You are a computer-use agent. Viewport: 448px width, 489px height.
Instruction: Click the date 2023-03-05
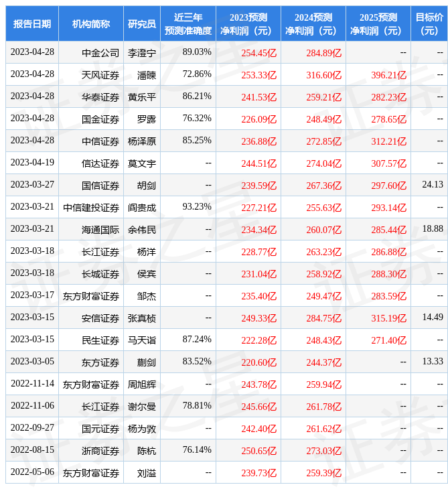pyautogui.click(x=32, y=362)
